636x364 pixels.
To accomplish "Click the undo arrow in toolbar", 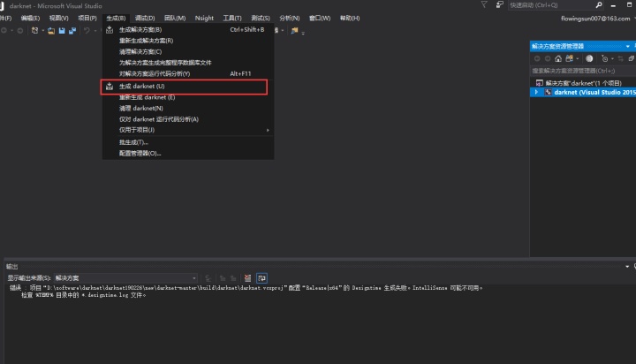I will tap(87, 30).
